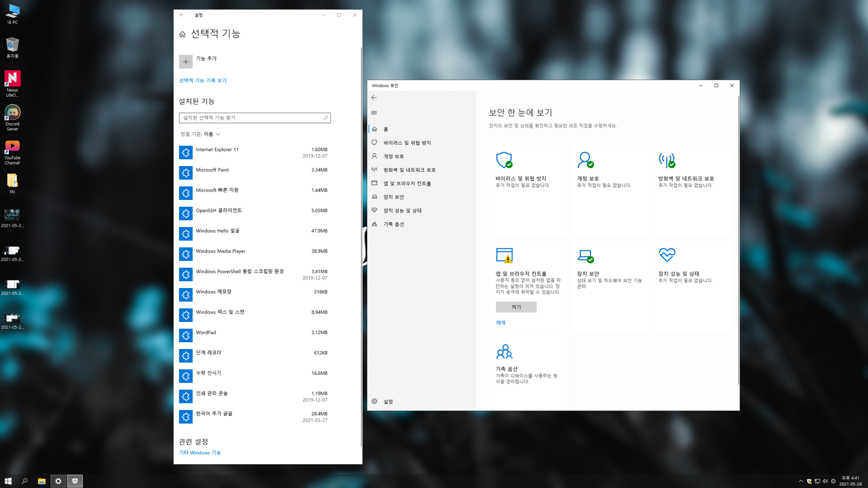The image size is (868, 488).
Task: Select 앱 및 브라우저 컨트롤 in sidebar
Action: pyautogui.click(x=421, y=183)
